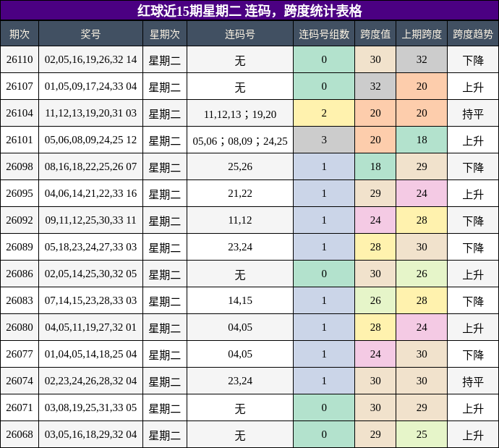499x448 pixels.
Task: Click 无 in row 26086
Action: tap(240, 274)
